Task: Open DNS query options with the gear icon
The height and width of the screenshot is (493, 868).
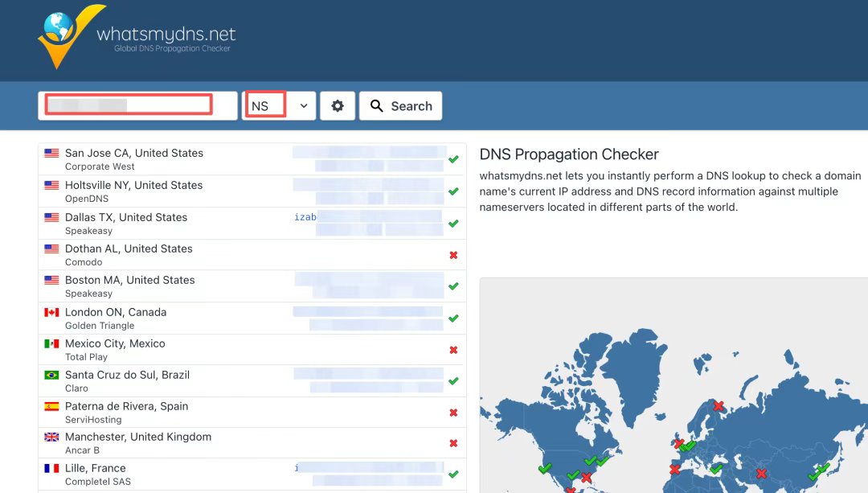Action: tap(338, 105)
